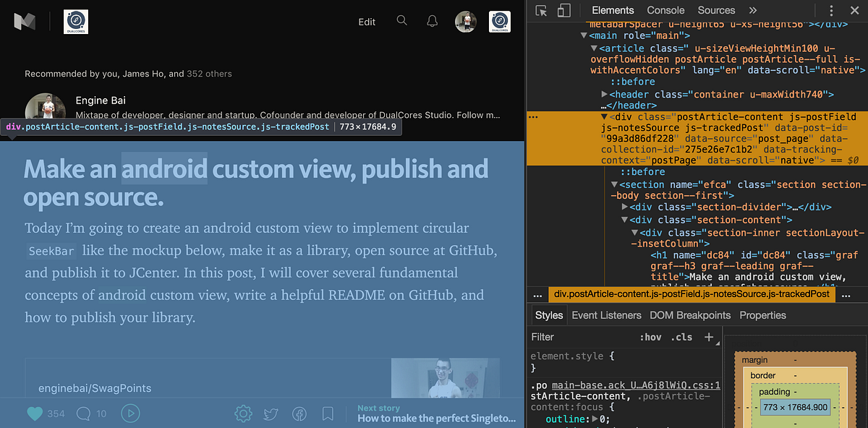
Task: Open the notifications bell
Action: pyautogui.click(x=432, y=21)
